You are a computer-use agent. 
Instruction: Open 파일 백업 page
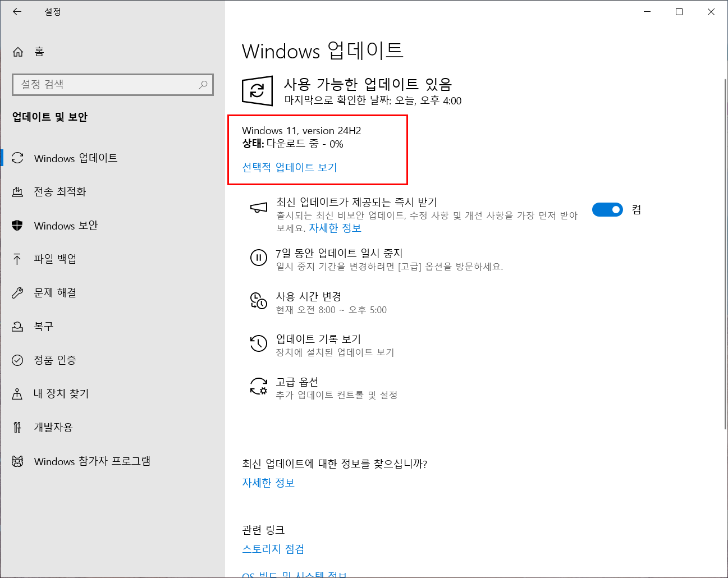112,259
